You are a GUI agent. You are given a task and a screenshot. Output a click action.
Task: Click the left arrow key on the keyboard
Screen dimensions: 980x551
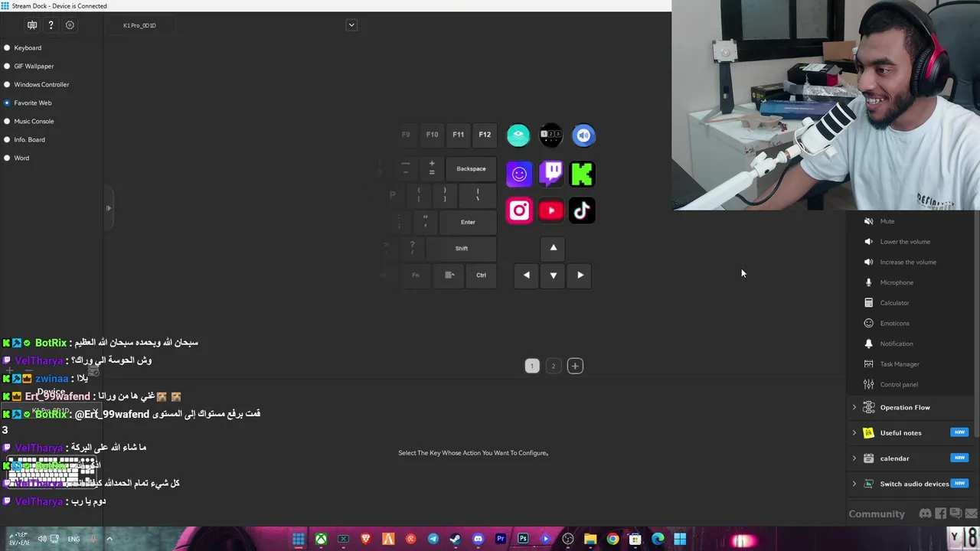point(526,275)
